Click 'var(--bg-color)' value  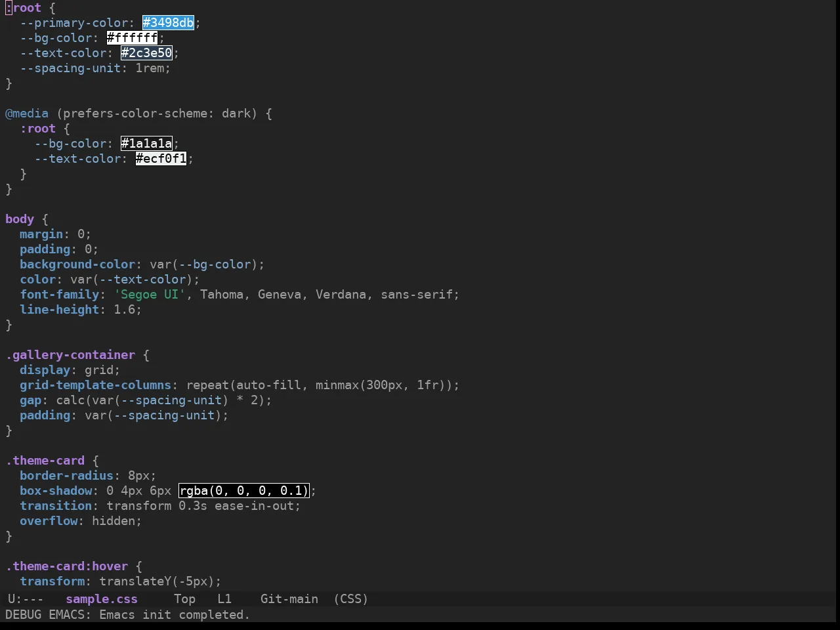point(203,264)
